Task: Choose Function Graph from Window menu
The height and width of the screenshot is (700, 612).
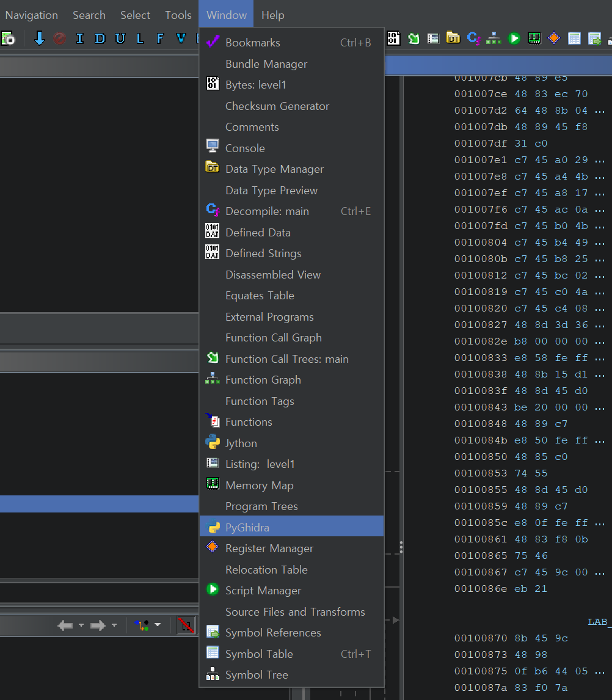Action: click(x=291, y=380)
